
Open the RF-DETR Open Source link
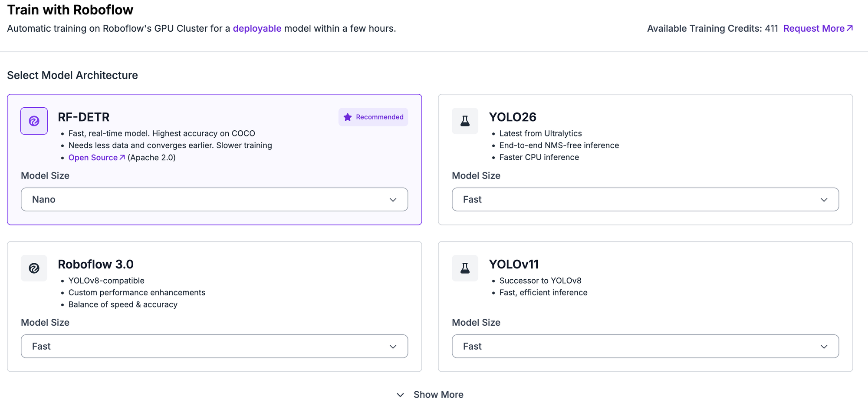[96, 157]
